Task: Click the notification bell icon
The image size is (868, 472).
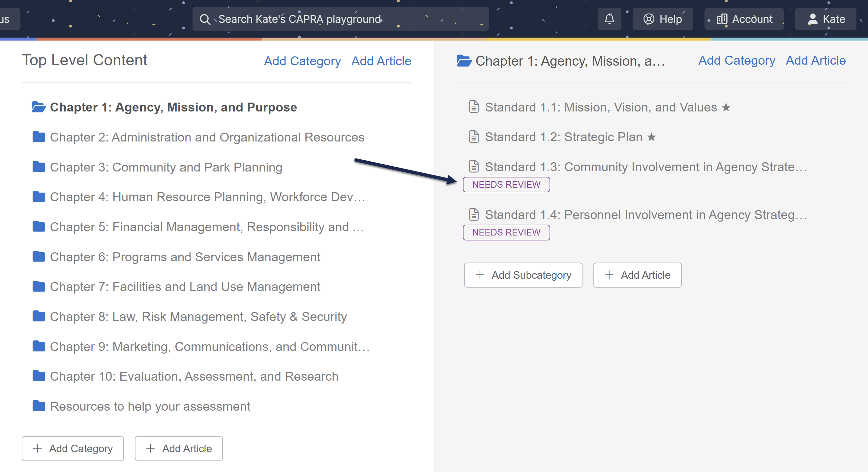Action: click(609, 19)
